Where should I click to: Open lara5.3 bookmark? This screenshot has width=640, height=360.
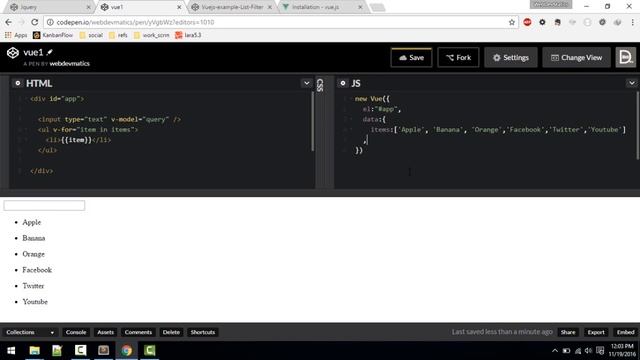click(x=188, y=35)
